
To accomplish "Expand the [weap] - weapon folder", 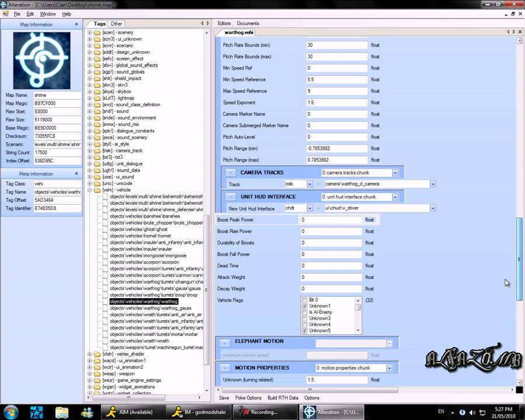I will coord(89,374).
